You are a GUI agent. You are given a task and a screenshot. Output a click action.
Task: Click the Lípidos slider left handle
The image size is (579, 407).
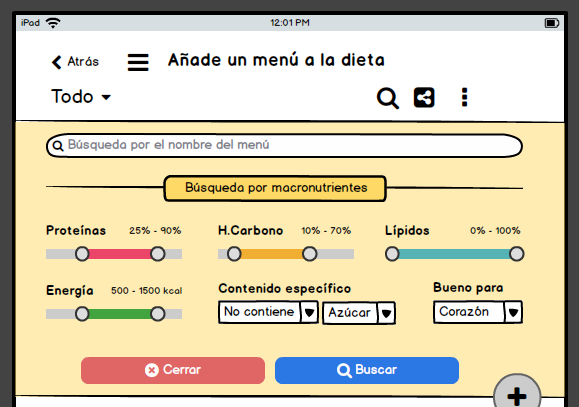pos(392,254)
